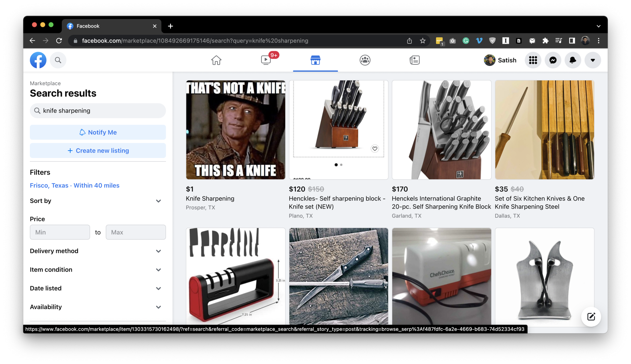
Task: Open the account dropdown arrow menu
Action: (x=592, y=60)
